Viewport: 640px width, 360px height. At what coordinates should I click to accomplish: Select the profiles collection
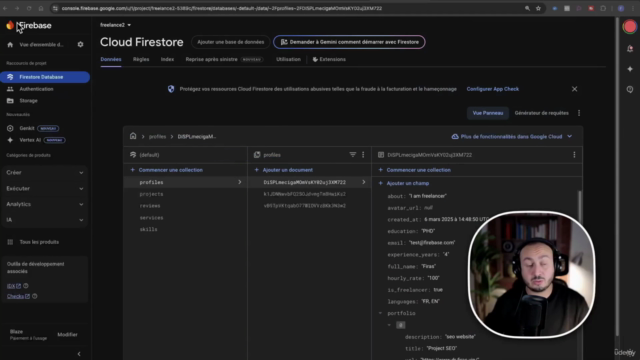pyautogui.click(x=185, y=182)
